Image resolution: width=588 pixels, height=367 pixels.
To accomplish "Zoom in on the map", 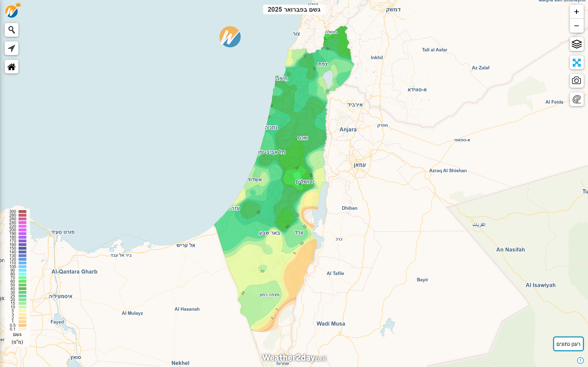I will pos(576,12).
